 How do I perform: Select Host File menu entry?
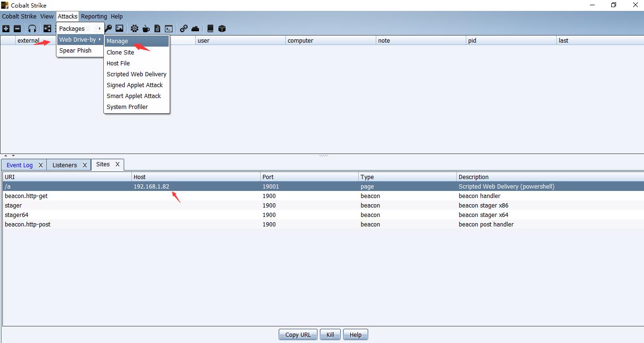point(136,63)
